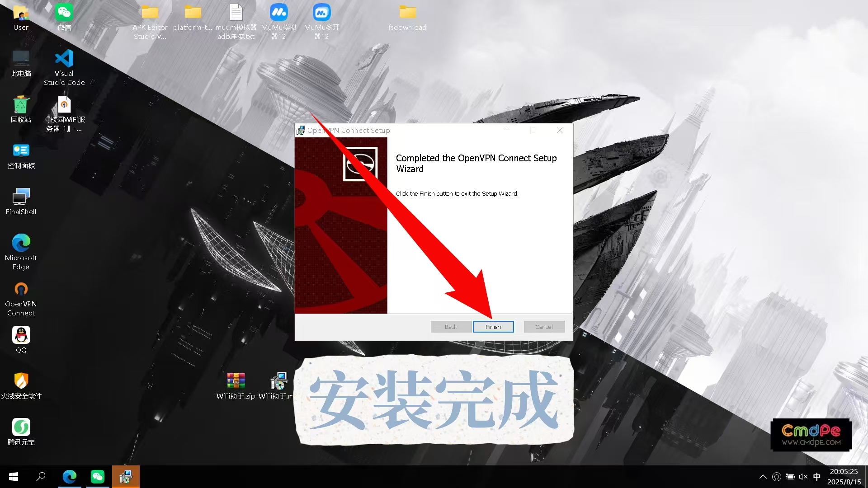868x488 pixels.
Task: Click the Cancel button in setup wizard
Action: click(x=544, y=327)
